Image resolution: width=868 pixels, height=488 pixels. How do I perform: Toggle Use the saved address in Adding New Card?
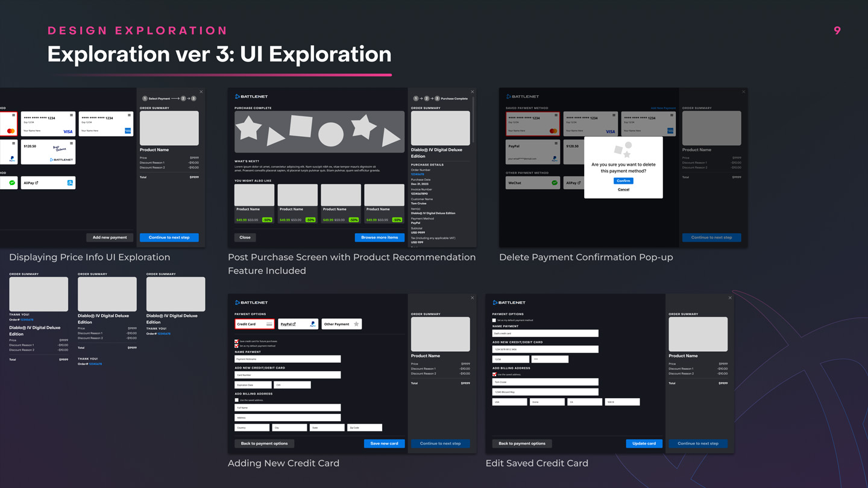[236, 400]
